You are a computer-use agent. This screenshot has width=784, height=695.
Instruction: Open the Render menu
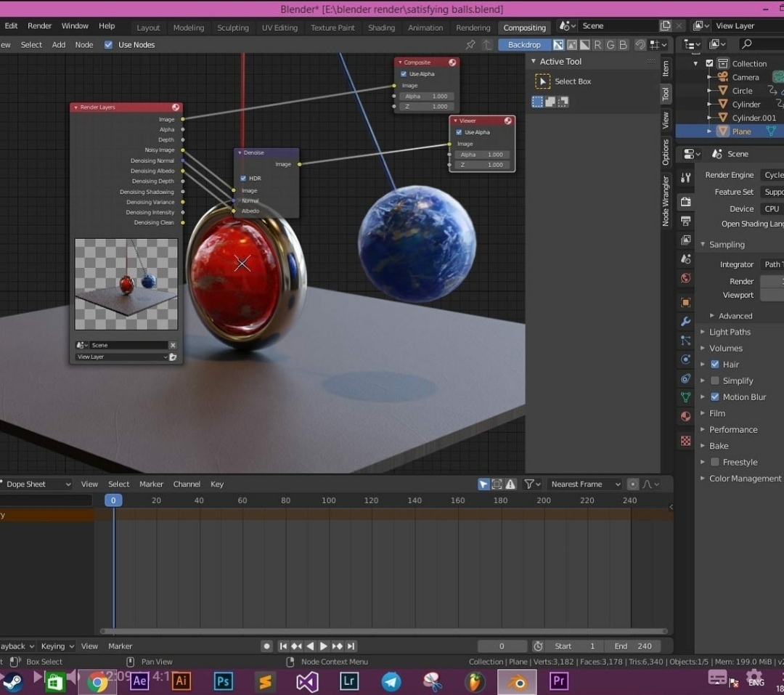(x=40, y=25)
